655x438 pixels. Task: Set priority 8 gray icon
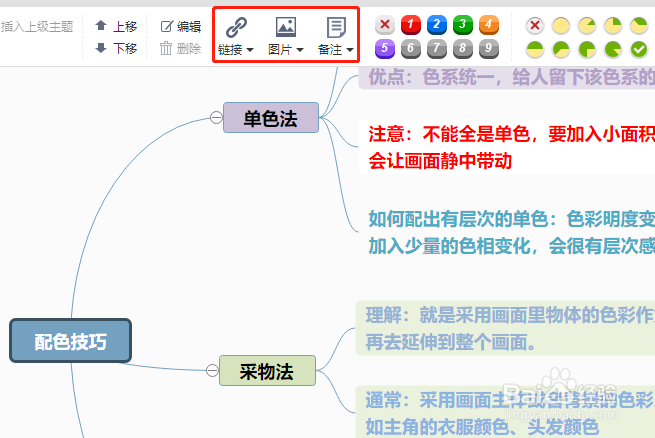coord(462,49)
